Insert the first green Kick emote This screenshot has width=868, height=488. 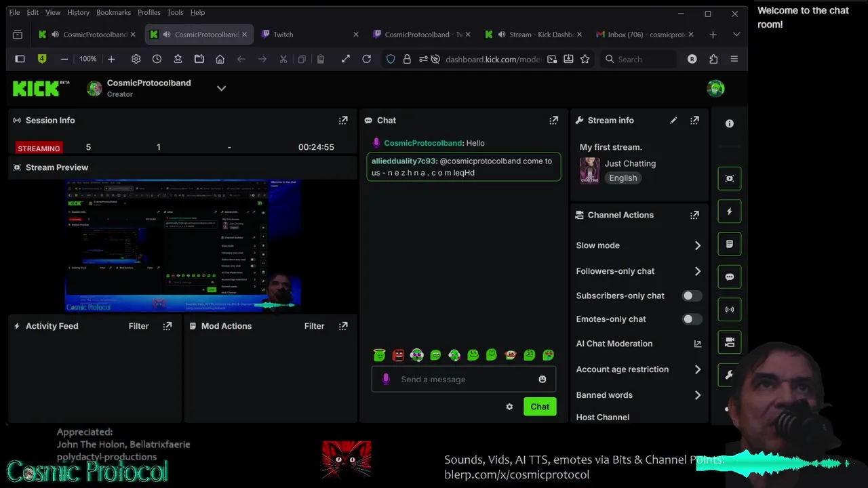click(379, 354)
